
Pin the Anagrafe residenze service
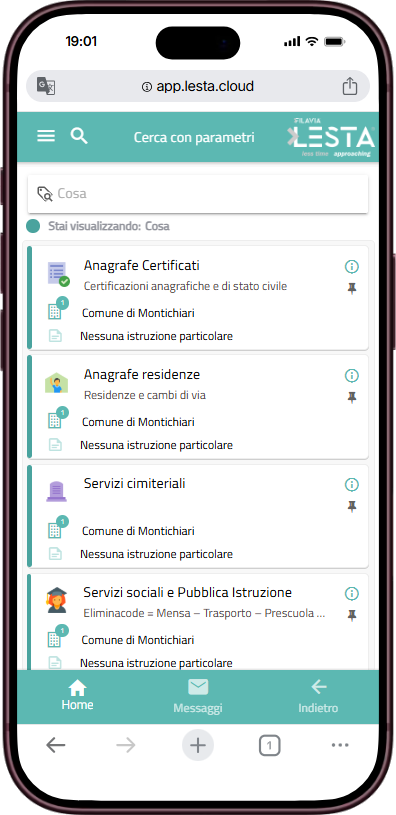[352, 398]
